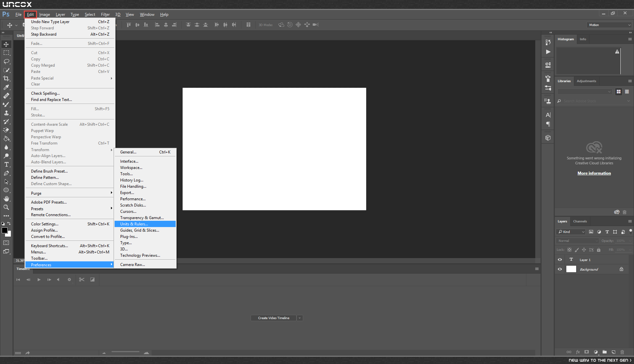Choose Units & Rulers preferences

[145, 224]
